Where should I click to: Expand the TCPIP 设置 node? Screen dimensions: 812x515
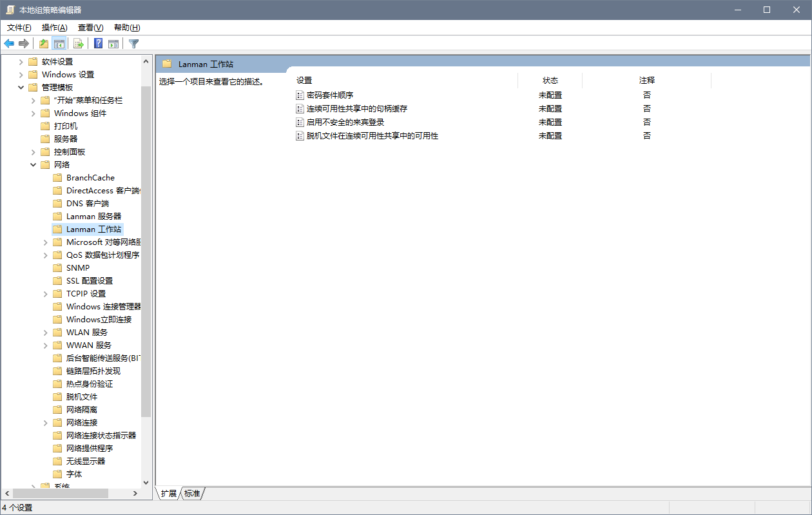pyautogui.click(x=46, y=294)
